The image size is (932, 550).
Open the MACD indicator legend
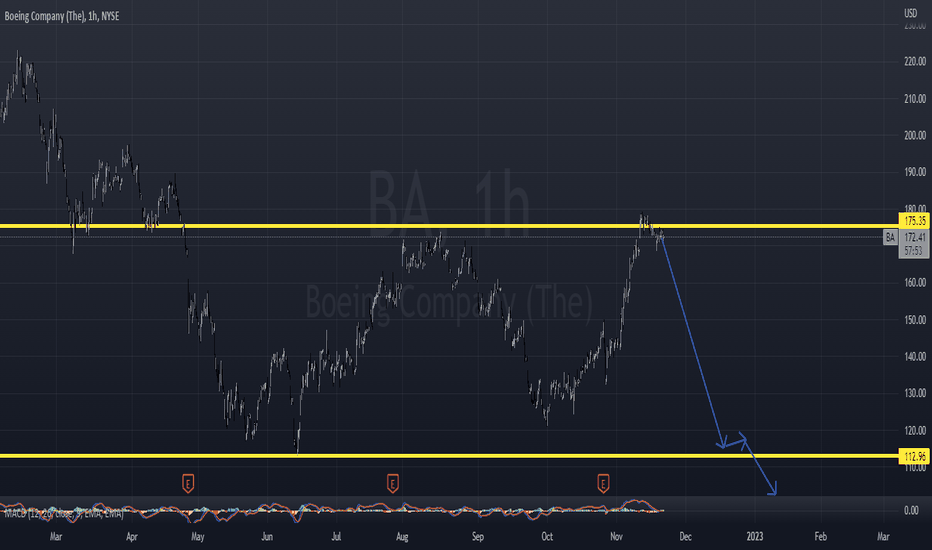tap(64, 513)
